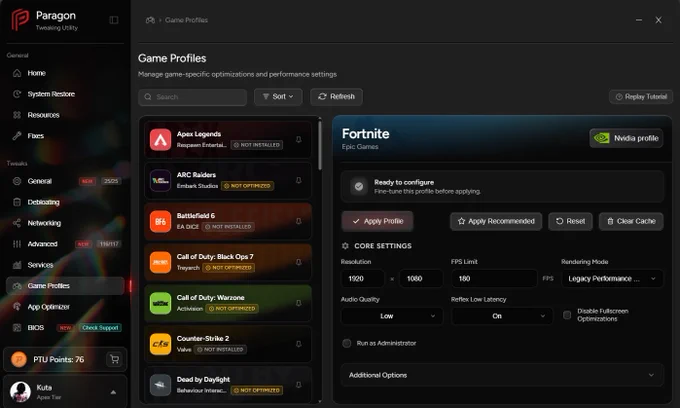The width and height of the screenshot is (680, 408).
Task: Open the Rendering Mode dropdown
Action: [612, 278]
